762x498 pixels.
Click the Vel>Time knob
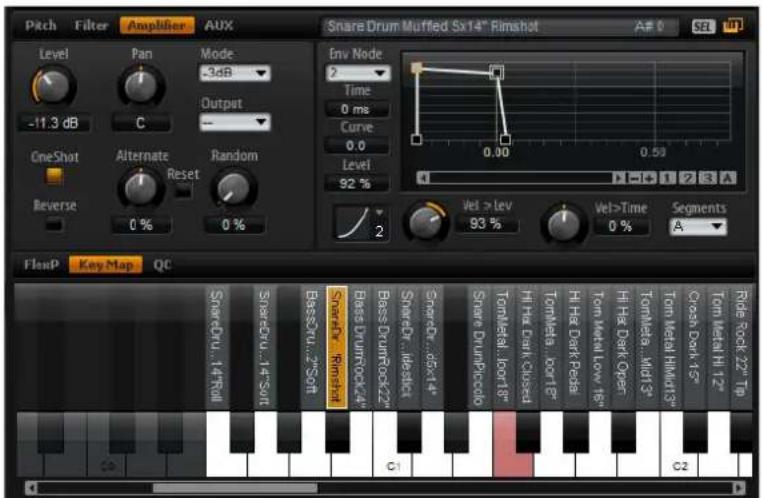564,224
